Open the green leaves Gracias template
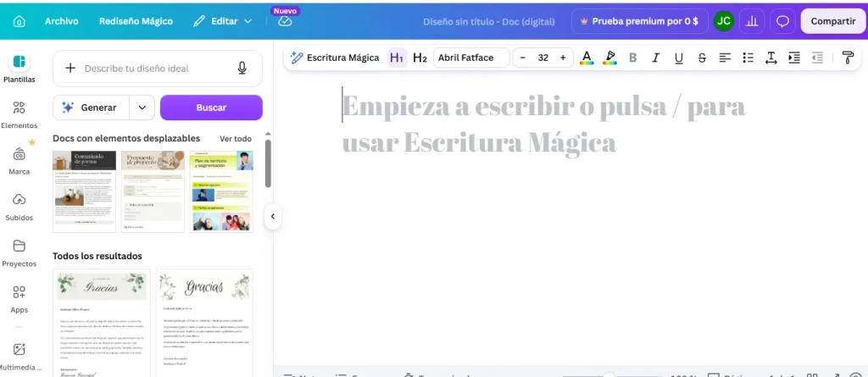868x377 pixels. click(x=102, y=323)
